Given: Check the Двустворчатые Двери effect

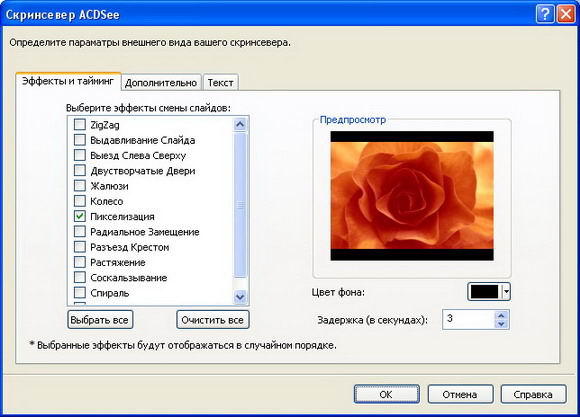Looking at the screenshot, I should point(80,170).
